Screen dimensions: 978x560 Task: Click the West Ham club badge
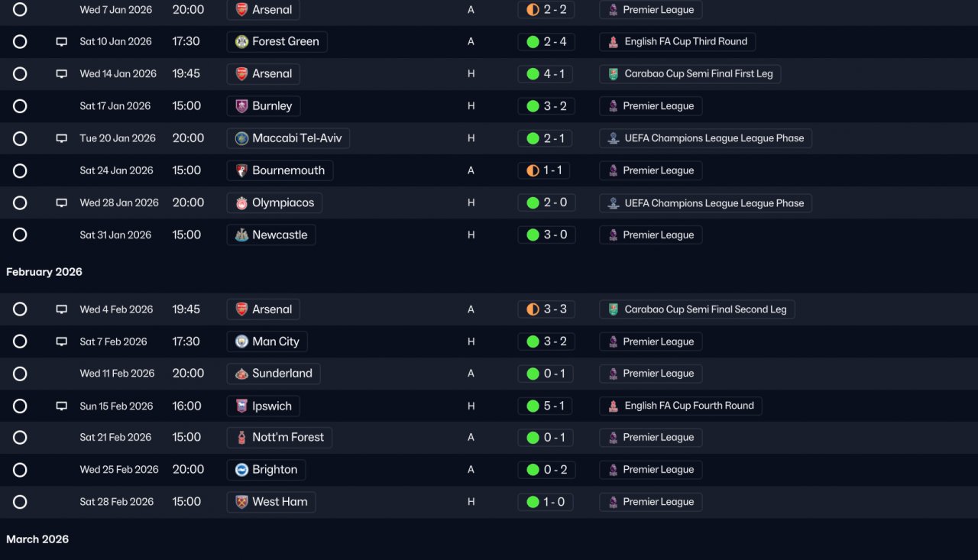241,502
